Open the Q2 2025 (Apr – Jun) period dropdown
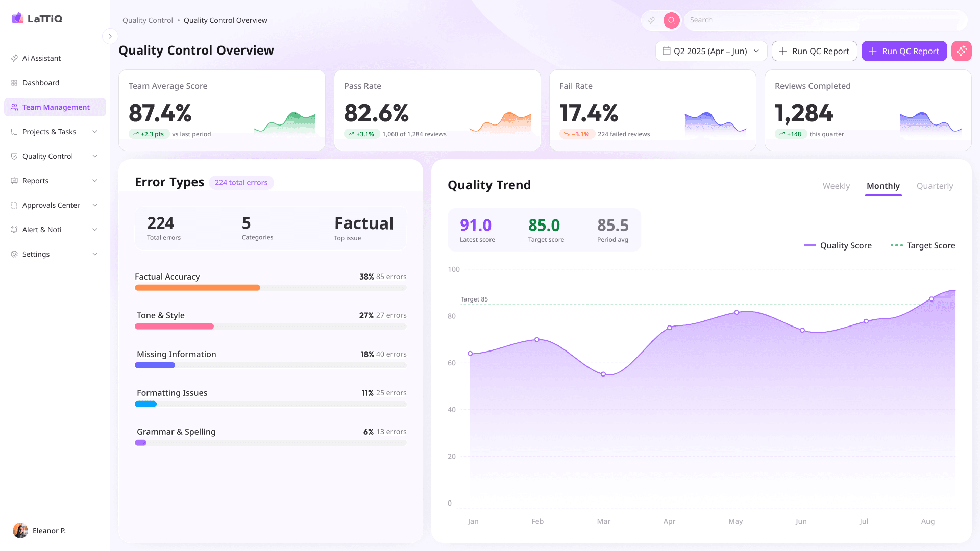980x551 pixels. [x=711, y=51]
